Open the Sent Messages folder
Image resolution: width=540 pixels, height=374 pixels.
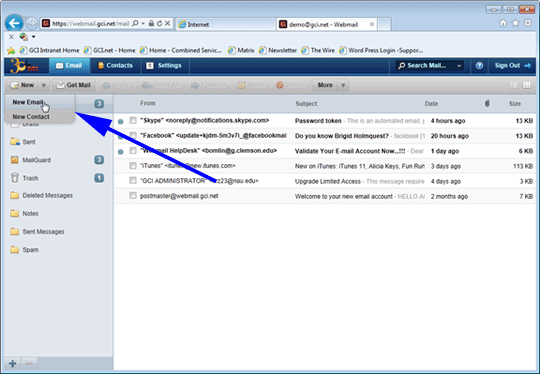coord(43,231)
